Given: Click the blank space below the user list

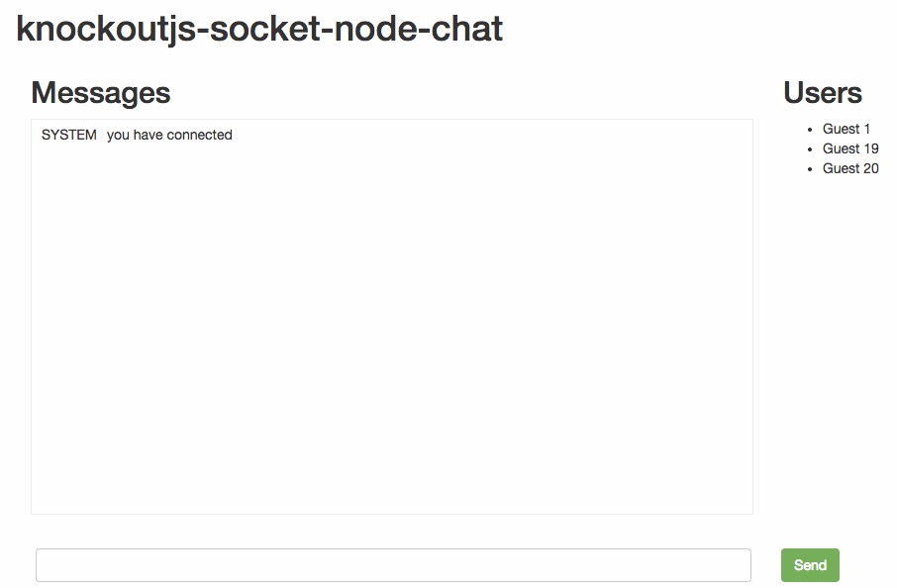Looking at the screenshot, I should tap(837, 297).
